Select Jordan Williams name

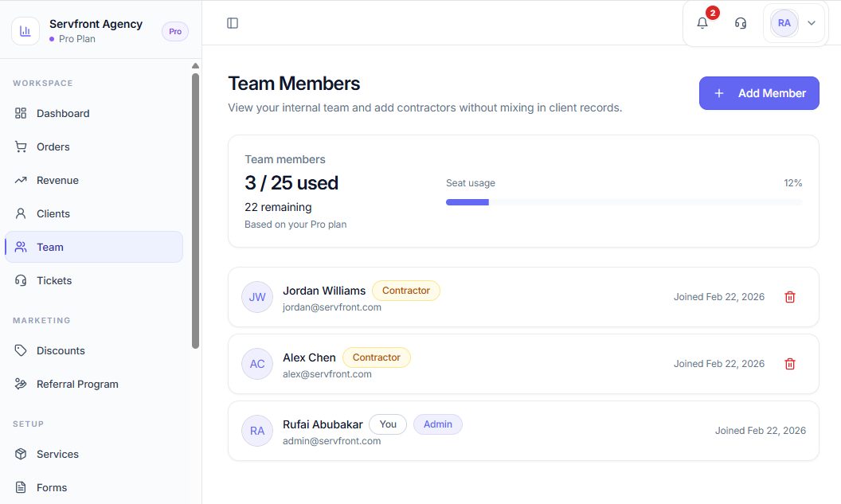pos(324,291)
